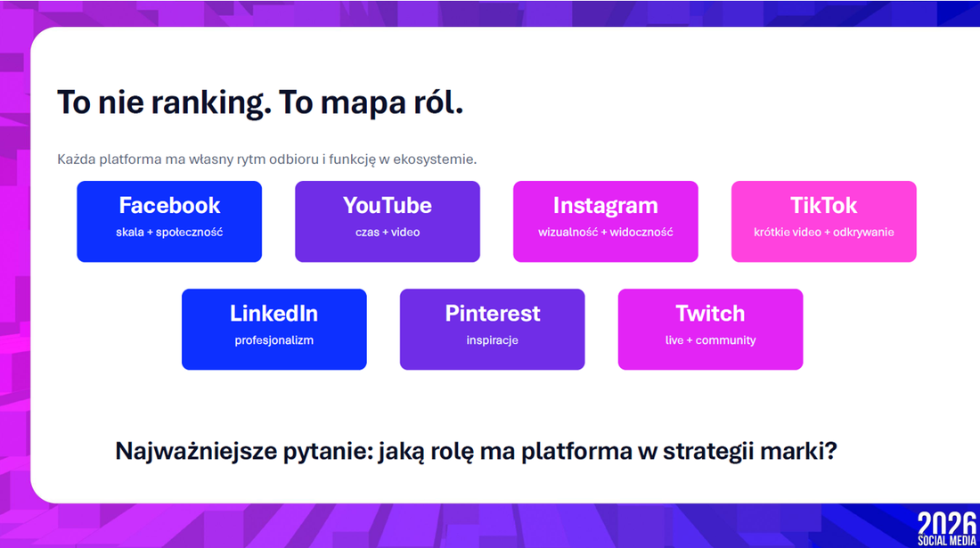The height and width of the screenshot is (548, 980).
Task: Click the Twitch live + community card
Action: [711, 330]
